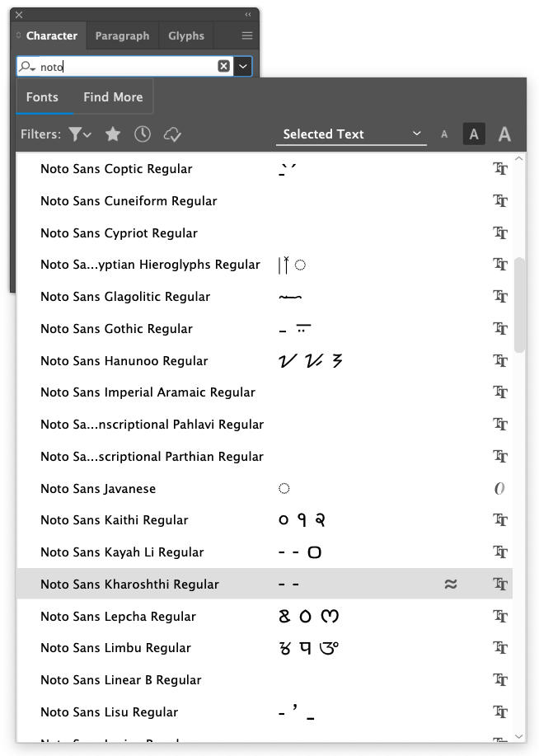Collapse panel with double-arrow icon
Image resolution: width=539 pixels, height=756 pixels.
tap(248, 15)
